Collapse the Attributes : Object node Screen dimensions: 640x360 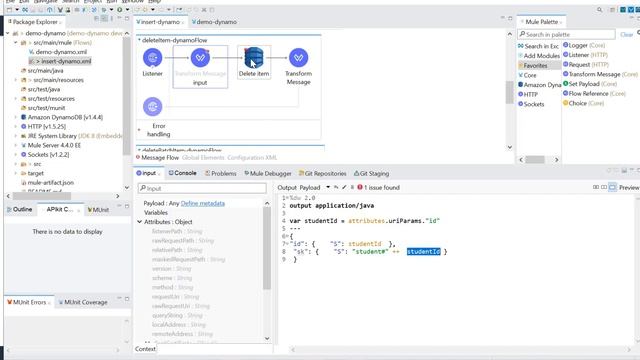tap(140, 222)
